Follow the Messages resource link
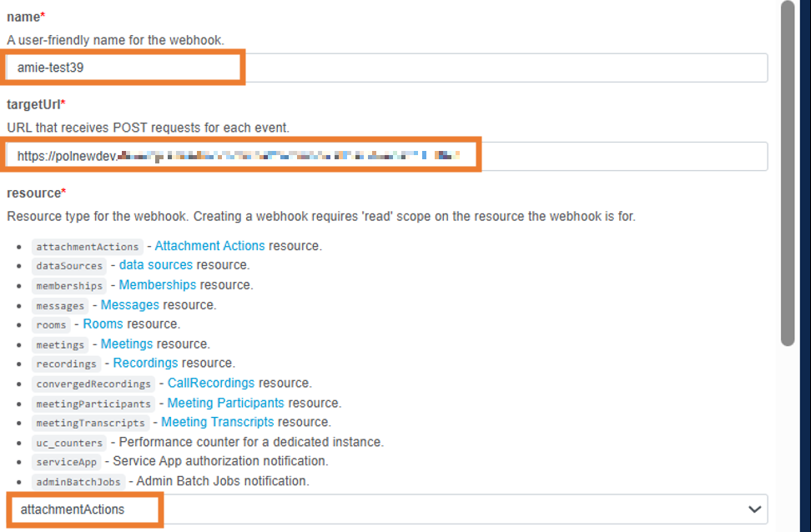This screenshot has height=532, width=811. [130, 305]
